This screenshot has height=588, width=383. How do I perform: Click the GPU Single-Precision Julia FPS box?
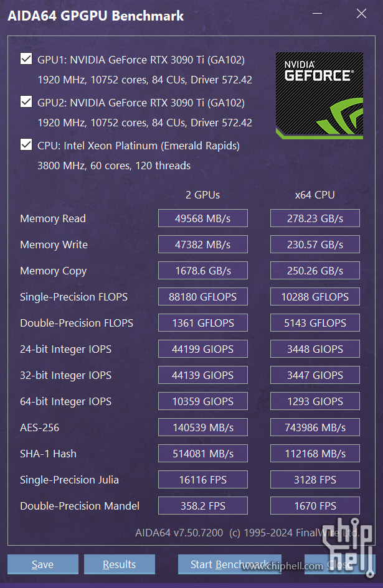[203, 480]
